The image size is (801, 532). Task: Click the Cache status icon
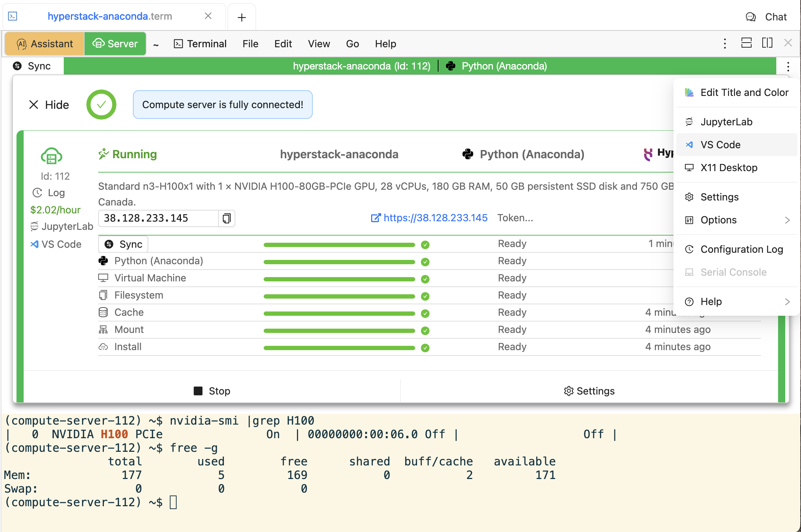click(x=426, y=312)
